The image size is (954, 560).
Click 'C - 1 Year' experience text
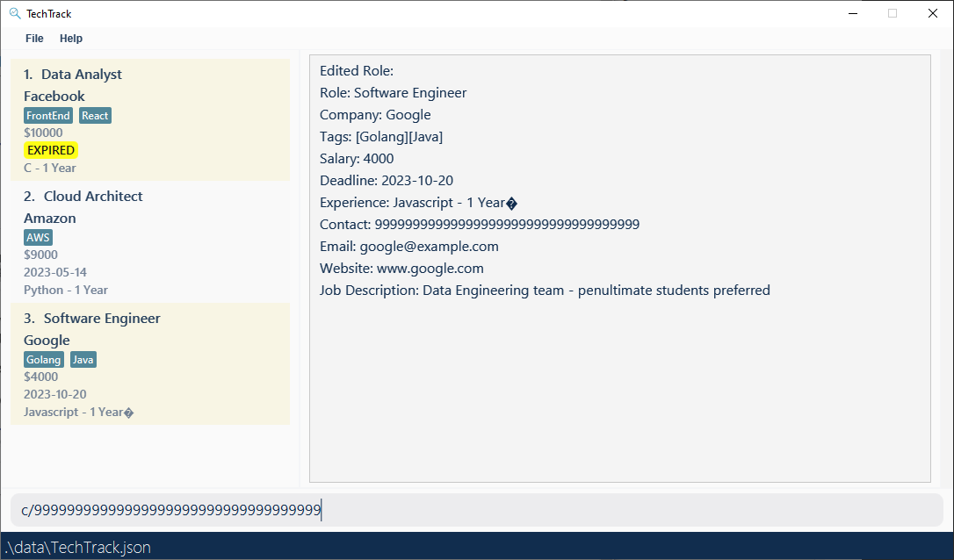[x=50, y=168]
